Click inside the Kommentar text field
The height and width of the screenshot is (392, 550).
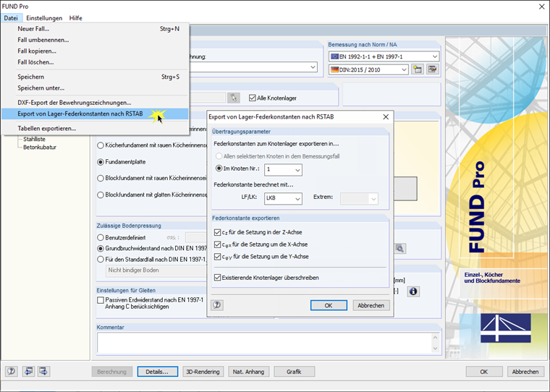pyautogui.click(x=263, y=342)
